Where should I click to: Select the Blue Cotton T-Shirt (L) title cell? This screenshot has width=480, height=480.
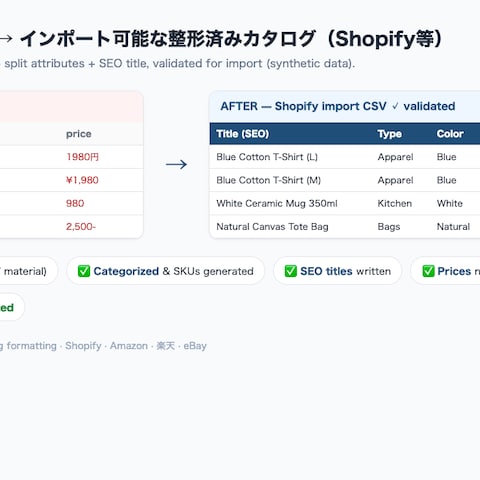pos(267,157)
